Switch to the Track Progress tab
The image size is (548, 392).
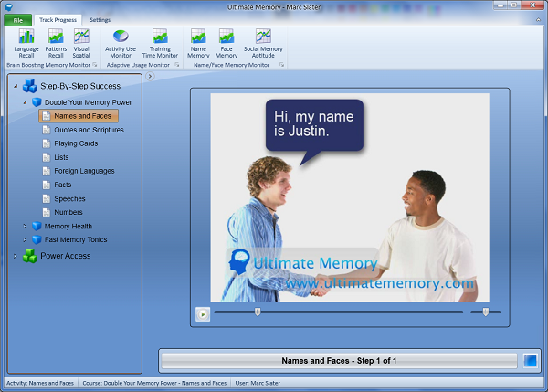[58, 20]
